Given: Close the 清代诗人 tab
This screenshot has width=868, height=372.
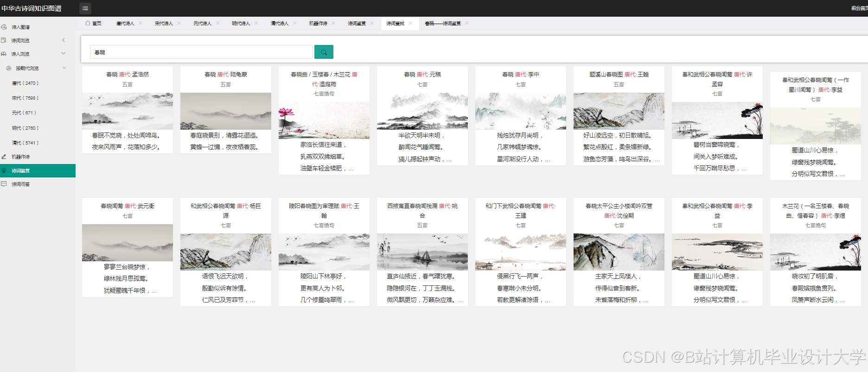Looking at the screenshot, I should coord(294,23).
